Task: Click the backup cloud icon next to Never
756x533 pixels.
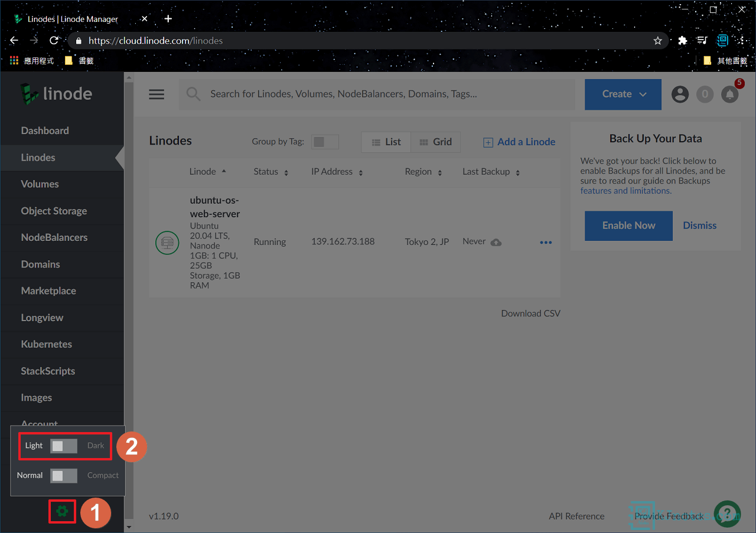Action: (x=496, y=242)
